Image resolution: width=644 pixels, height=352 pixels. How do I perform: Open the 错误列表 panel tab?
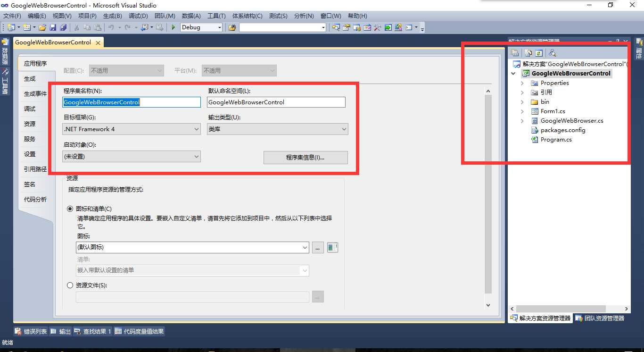point(31,332)
